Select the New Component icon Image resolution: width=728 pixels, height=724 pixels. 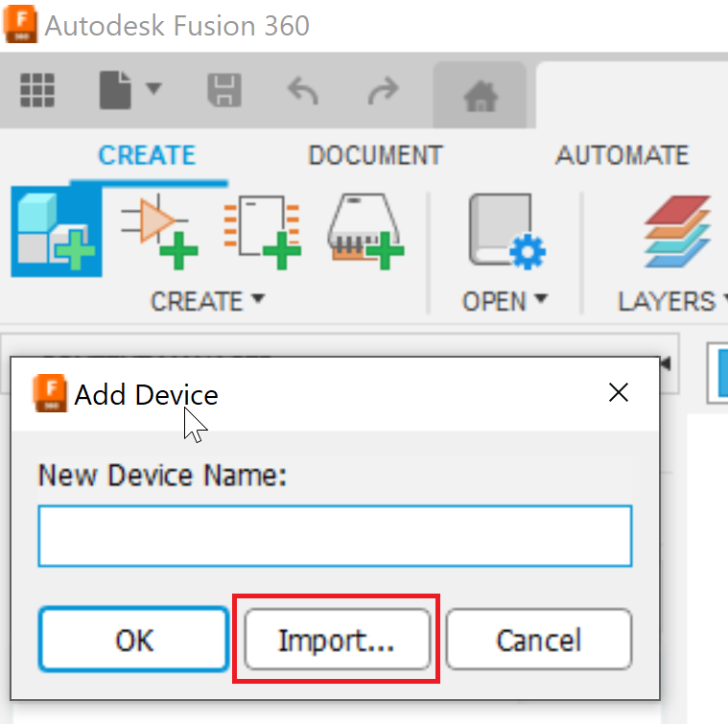(x=57, y=232)
